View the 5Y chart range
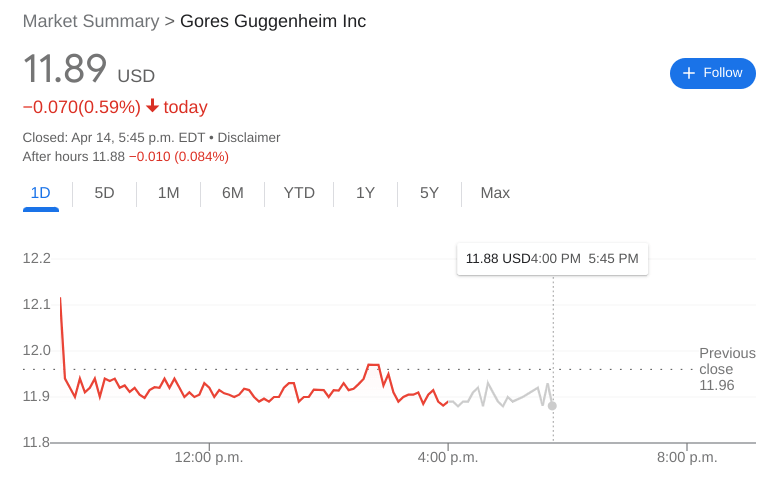 (429, 193)
